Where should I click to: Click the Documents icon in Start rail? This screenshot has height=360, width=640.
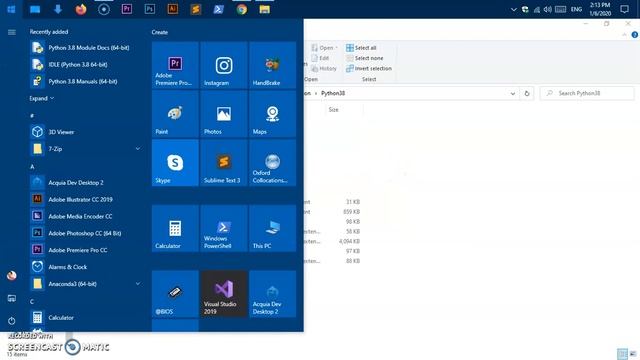pyautogui.click(x=12, y=298)
